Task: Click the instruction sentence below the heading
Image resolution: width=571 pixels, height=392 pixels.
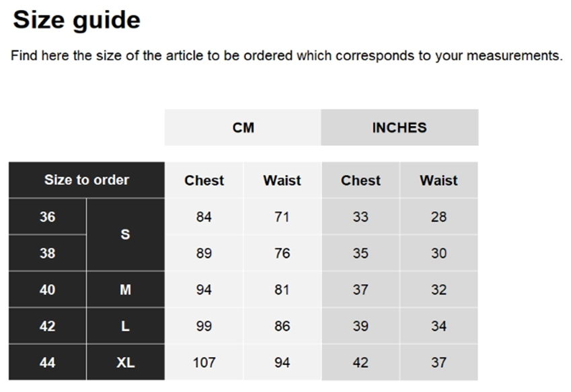Action: tap(286, 56)
